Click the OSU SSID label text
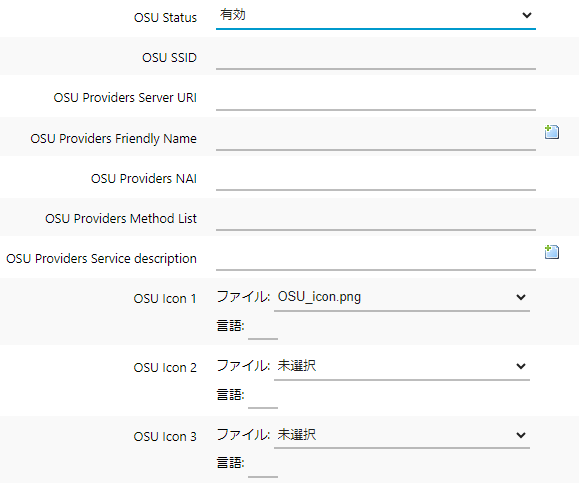 [x=169, y=58]
